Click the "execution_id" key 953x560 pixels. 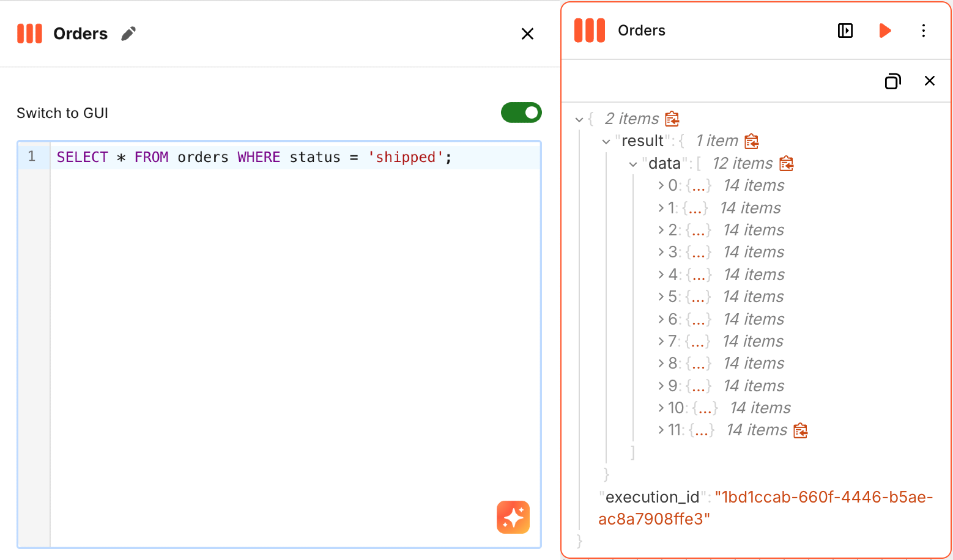(x=652, y=497)
